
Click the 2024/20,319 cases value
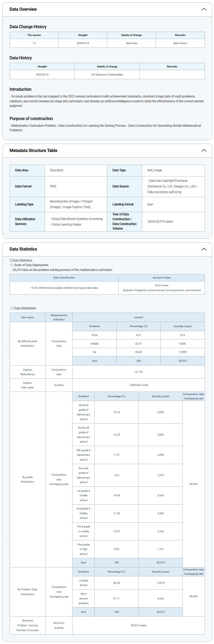[160, 222]
